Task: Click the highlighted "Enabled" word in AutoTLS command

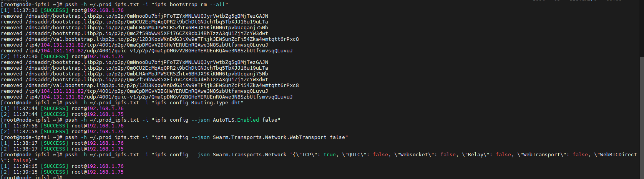Action: click(x=248, y=120)
